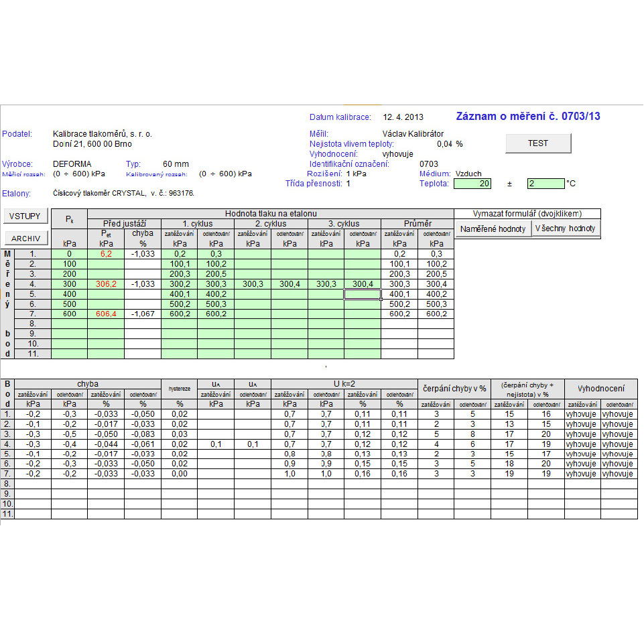Click the TEST button
Viewport: 644px width, 644px height.
[x=537, y=143]
